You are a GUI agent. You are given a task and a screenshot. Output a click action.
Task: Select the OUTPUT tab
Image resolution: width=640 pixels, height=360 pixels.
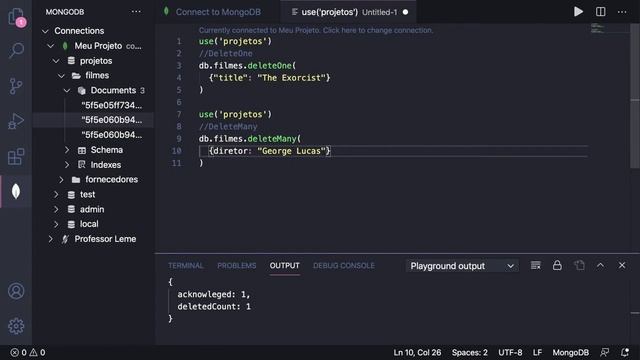tap(284, 266)
